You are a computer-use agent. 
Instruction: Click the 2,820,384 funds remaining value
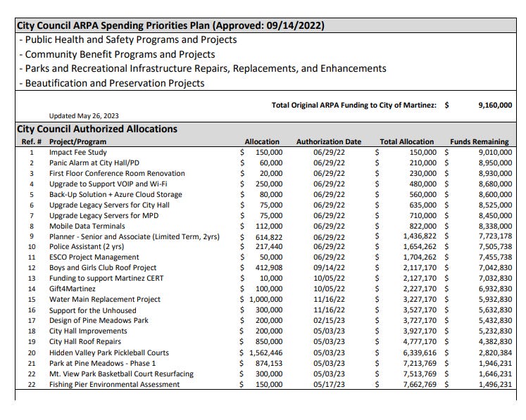coord(496,353)
